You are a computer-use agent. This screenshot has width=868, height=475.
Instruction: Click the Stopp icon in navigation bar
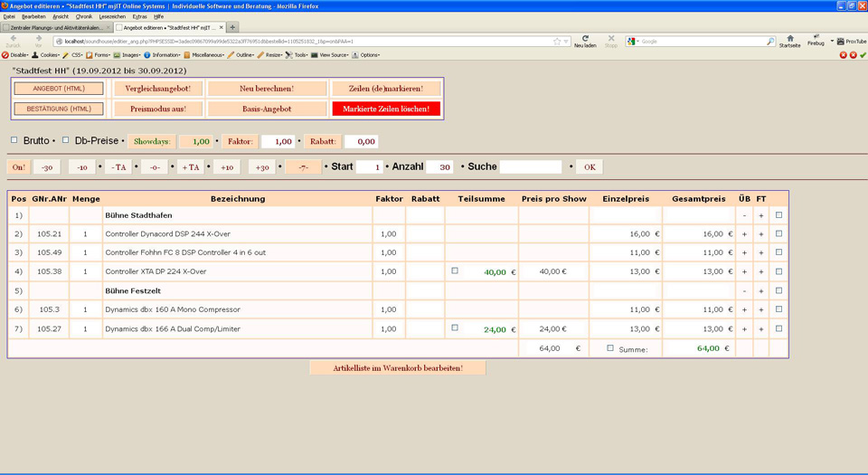[x=611, y=38]
